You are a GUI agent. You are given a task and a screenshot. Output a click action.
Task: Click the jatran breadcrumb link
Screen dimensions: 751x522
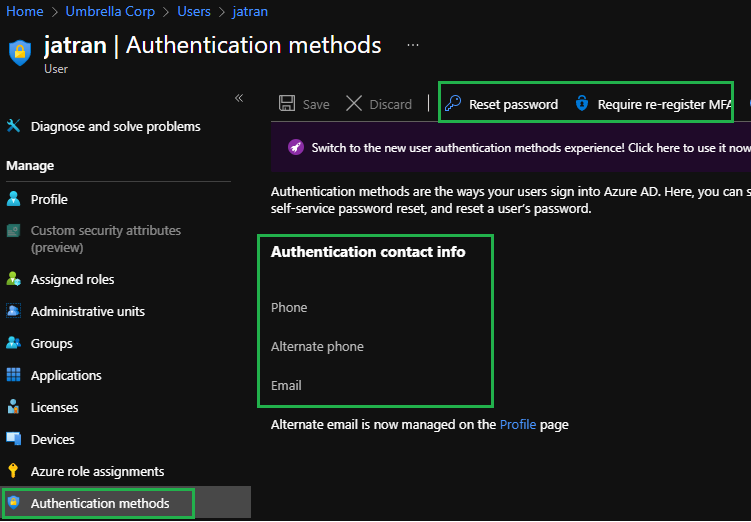click(250, 11)
